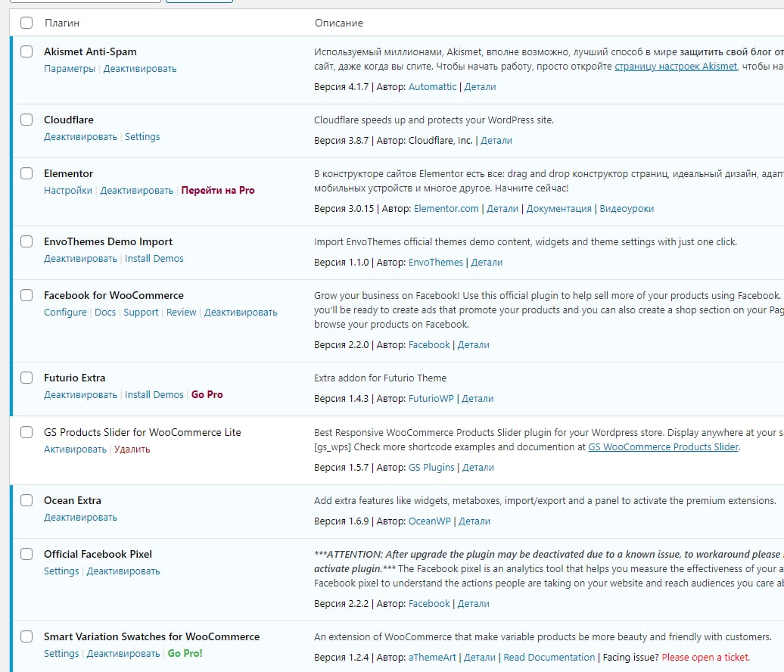This screenshot has width=784, height=672.
Task: View Детали for Elementor
Action: pos(502,209)
